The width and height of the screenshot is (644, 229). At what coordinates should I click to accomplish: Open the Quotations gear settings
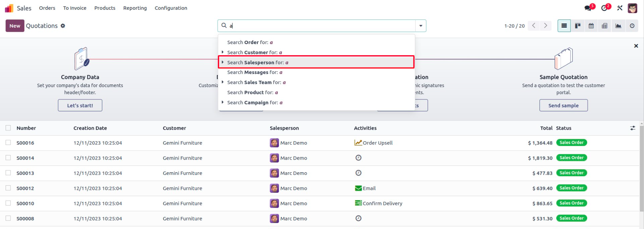pos(63,26)
